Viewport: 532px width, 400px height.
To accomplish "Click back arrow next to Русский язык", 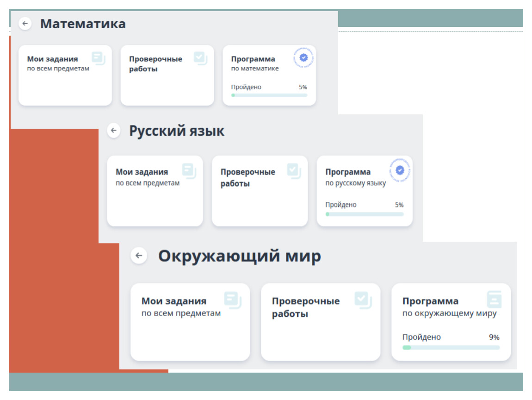I will (114, 131).
